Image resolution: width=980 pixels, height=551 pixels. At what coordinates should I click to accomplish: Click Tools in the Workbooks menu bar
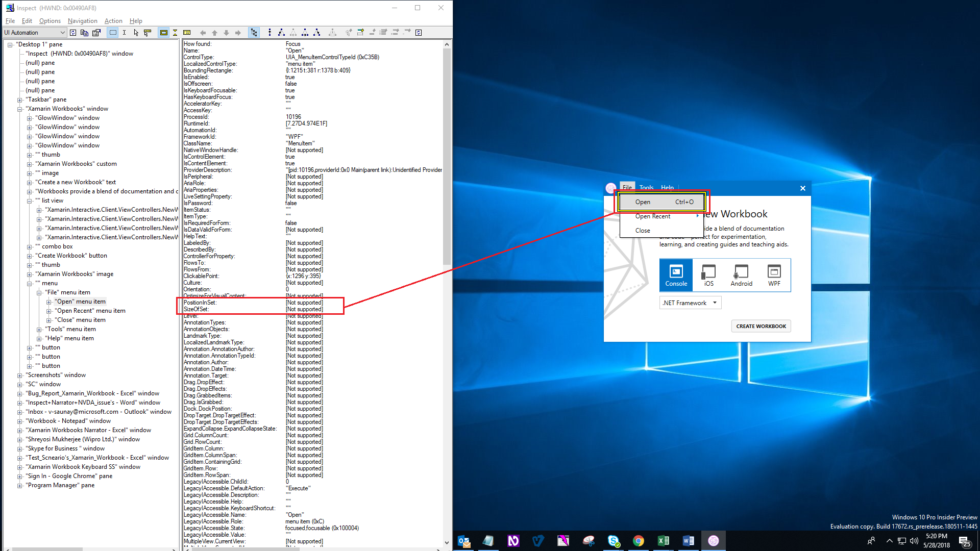[x=646, y=188]
